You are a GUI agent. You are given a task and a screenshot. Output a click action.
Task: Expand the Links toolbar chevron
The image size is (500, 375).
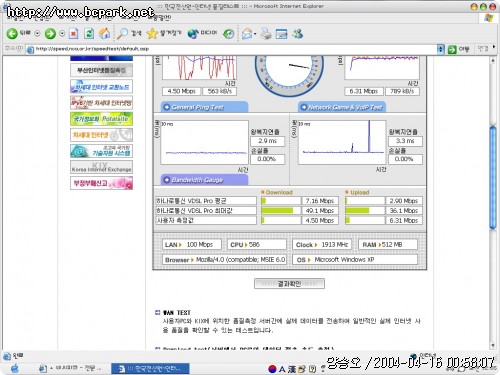494,48
